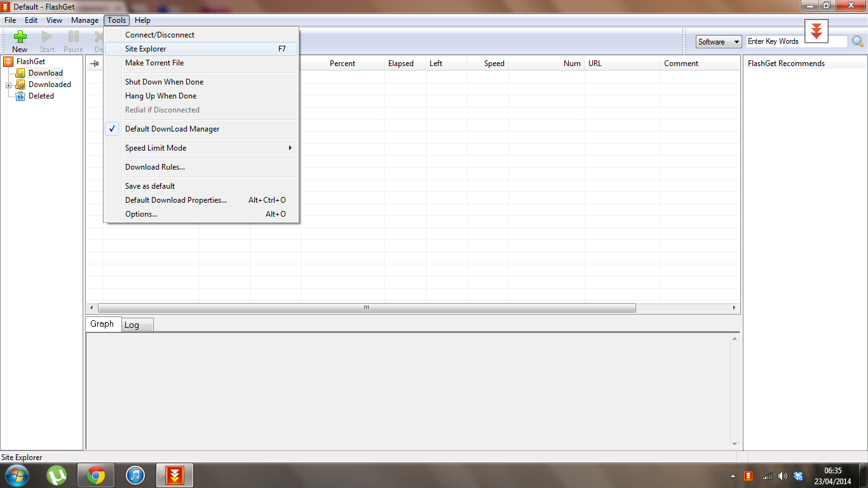The height and width of the screenshot is (488, 868).
Task: Toggle Default DownLoad Manager checkmark
Action: 172,129
